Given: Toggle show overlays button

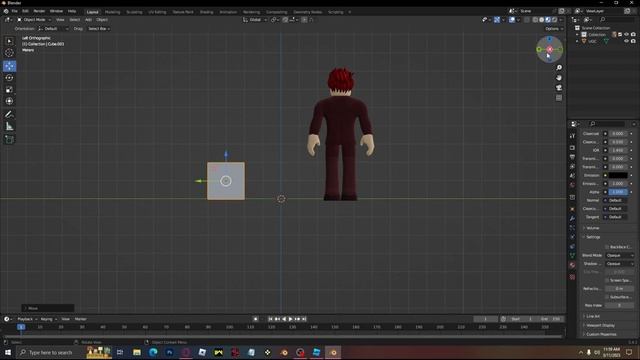Looking at the screenshot, I should (x=511, y=20).
